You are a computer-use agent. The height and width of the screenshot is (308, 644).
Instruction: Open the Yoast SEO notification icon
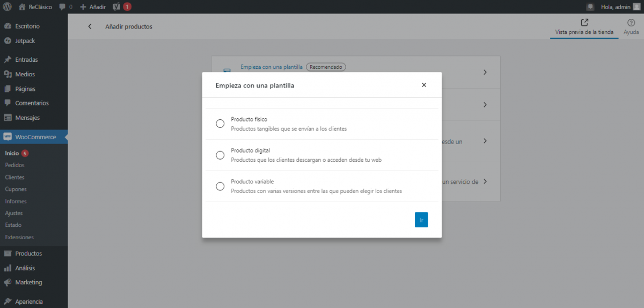click(116, 7)
